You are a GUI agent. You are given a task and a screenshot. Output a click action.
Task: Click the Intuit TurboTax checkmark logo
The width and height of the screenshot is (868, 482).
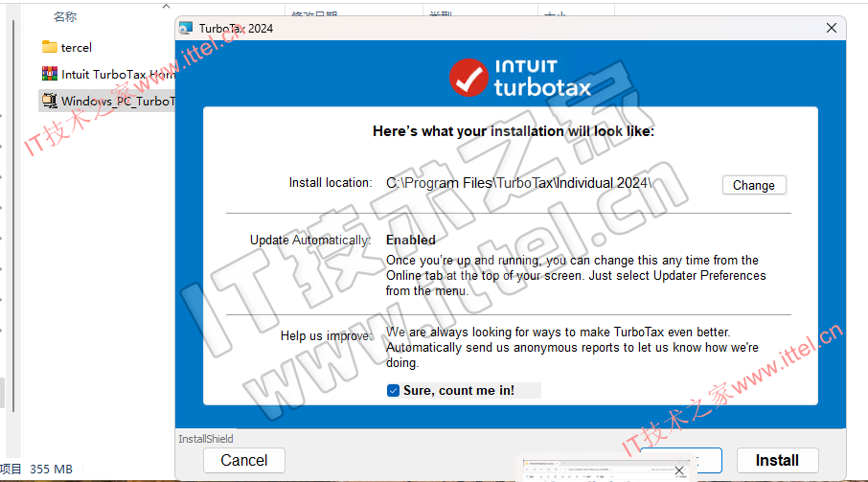point(468,78)
